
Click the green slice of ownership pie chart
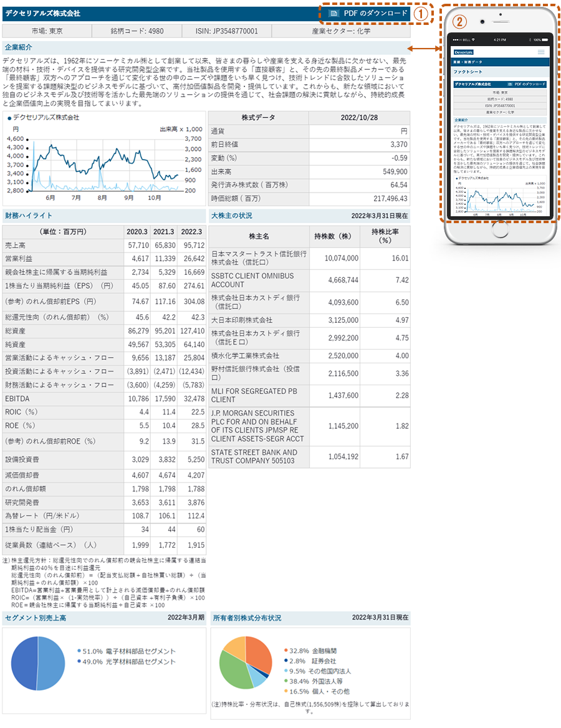[x=234, y=671]
